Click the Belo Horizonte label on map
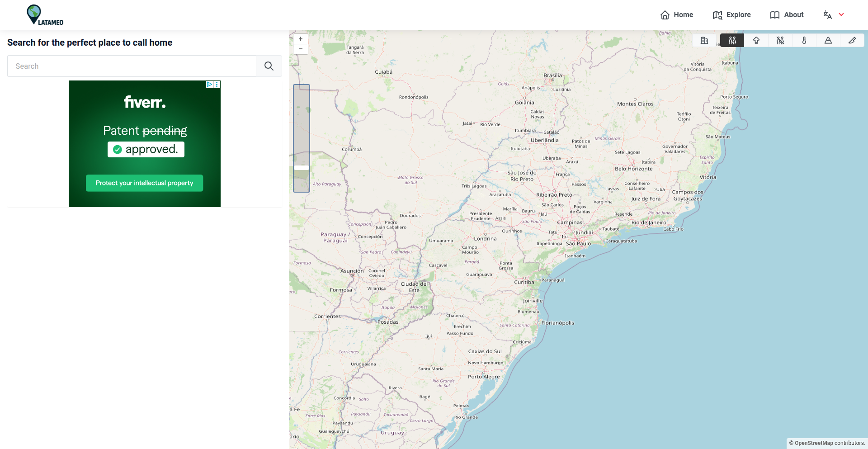This screenshot has height=449, width=868. [633, 169]
